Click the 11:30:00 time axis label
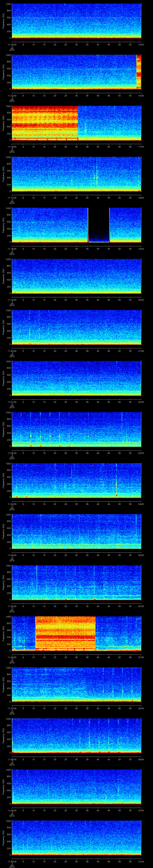Screen dimensions: 153x868 coord(12,861)
